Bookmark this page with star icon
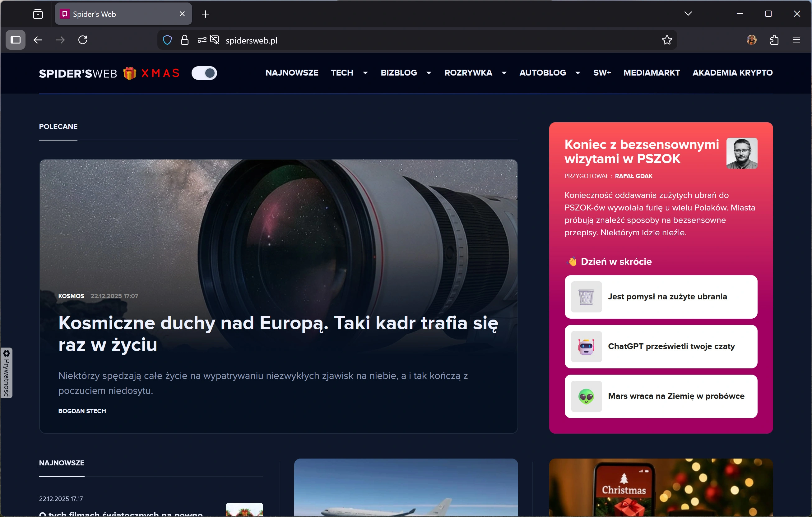The image size is (812, 517). click(667, 40)
